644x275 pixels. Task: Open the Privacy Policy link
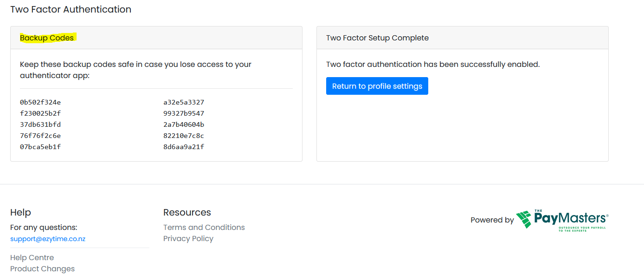(188, 238)
